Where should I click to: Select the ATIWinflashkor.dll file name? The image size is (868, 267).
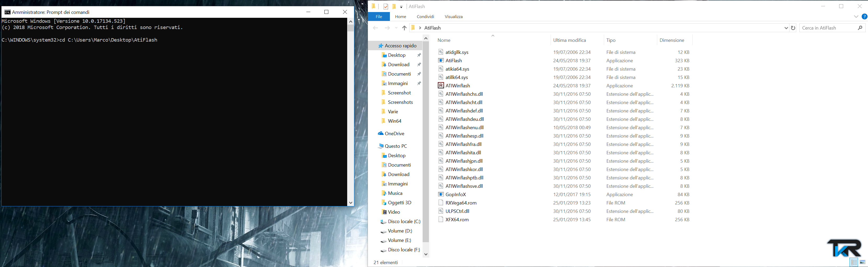tap(464, 169)
